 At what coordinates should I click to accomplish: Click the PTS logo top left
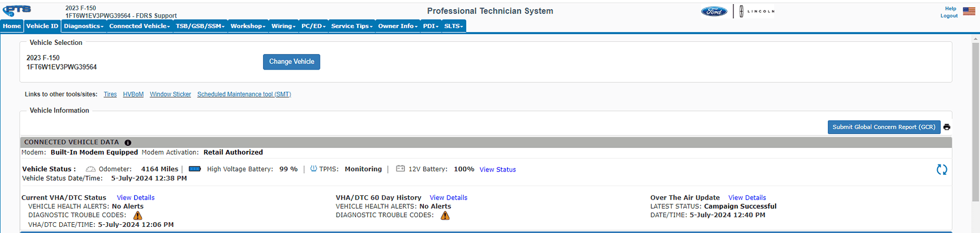18,10
